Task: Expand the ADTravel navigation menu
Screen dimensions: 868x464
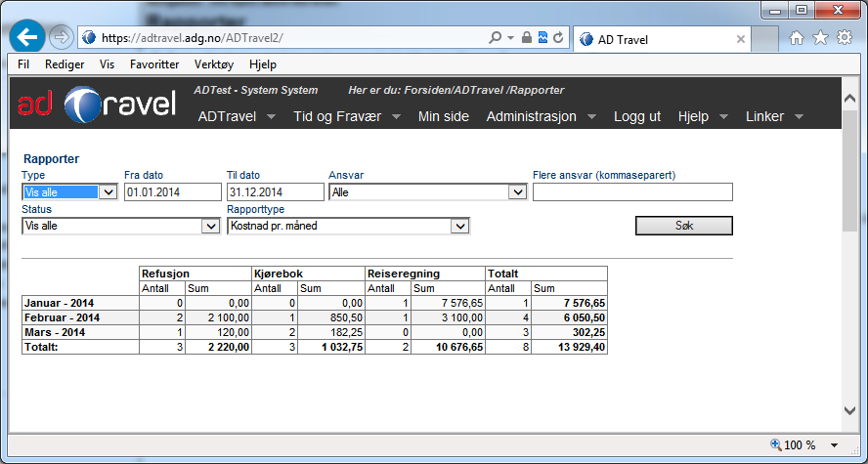Action: click(237, 116)
